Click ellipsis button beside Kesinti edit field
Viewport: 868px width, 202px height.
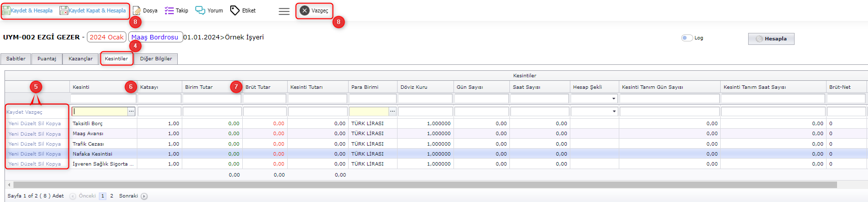click(x=131, y=112)
